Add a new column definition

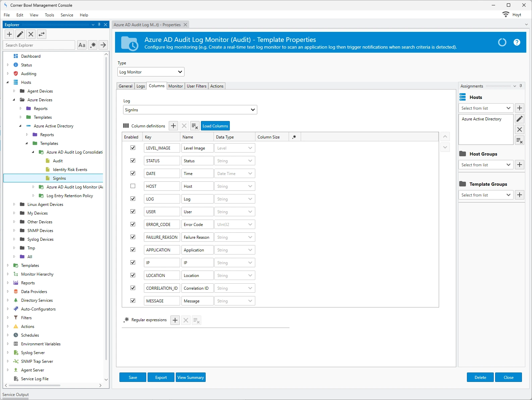tap(173, 126)
